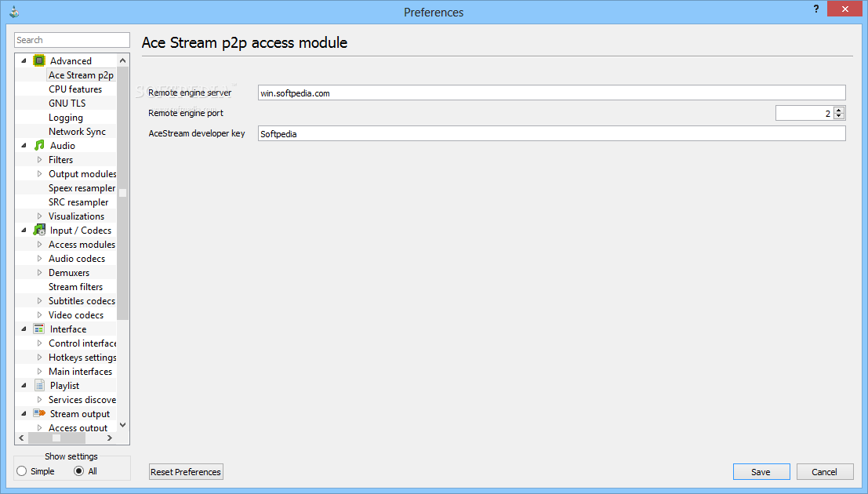
Task: Select the Simple settings radio button
Action: point(22,471)
